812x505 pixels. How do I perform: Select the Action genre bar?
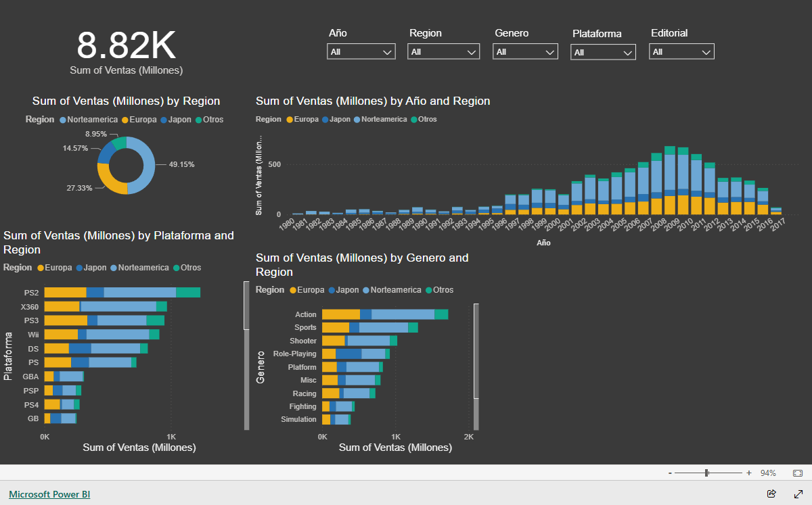[385, 314]
